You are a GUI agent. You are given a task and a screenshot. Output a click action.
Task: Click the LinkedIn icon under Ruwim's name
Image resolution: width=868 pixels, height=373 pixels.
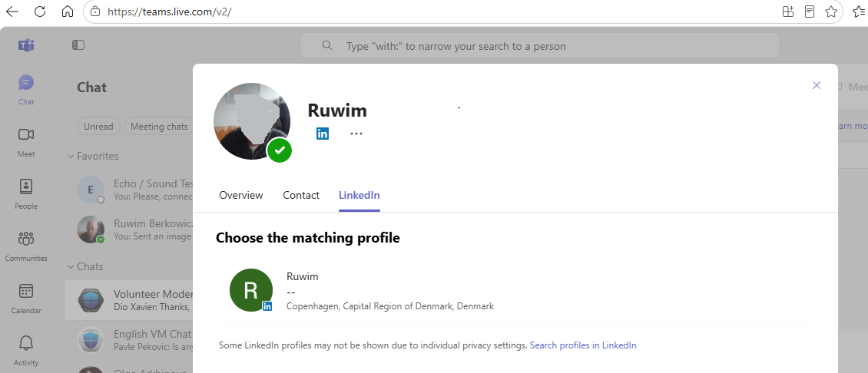[322, 134]
